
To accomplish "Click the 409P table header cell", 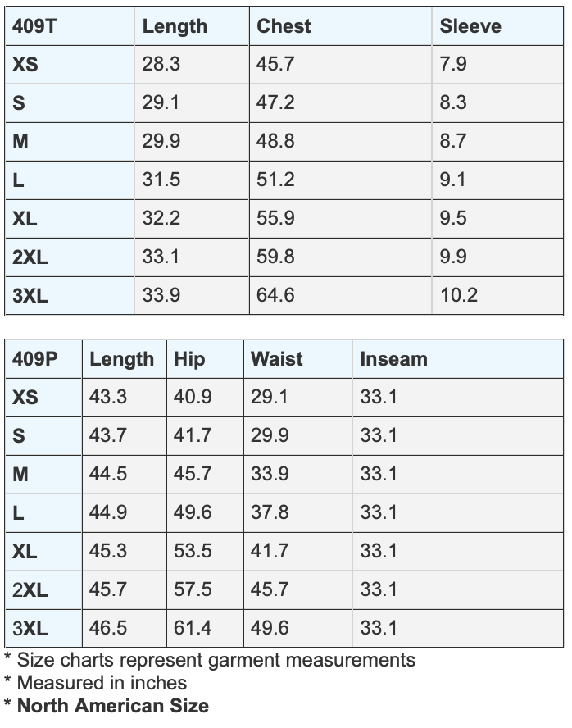I will click(36, 359).
